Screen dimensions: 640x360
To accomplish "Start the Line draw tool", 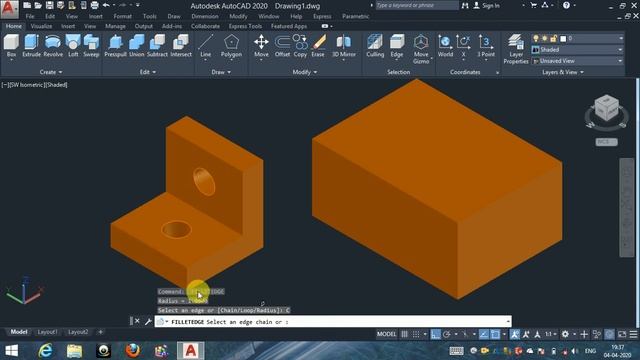I will click(205, 46).
